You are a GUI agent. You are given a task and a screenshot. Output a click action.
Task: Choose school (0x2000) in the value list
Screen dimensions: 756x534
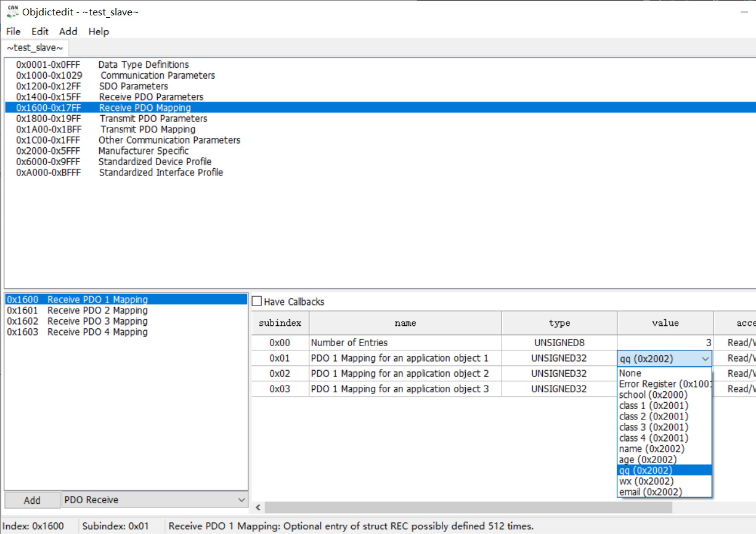click(x=653, y=395)
